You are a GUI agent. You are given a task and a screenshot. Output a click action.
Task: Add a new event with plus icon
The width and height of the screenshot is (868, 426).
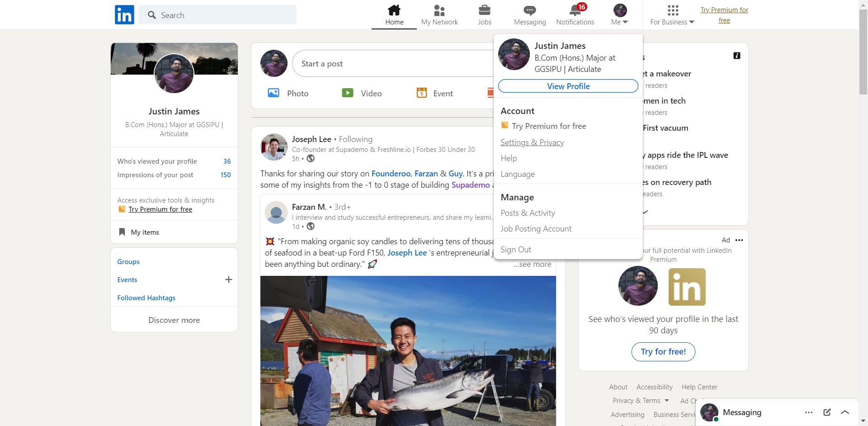(229, 279)
